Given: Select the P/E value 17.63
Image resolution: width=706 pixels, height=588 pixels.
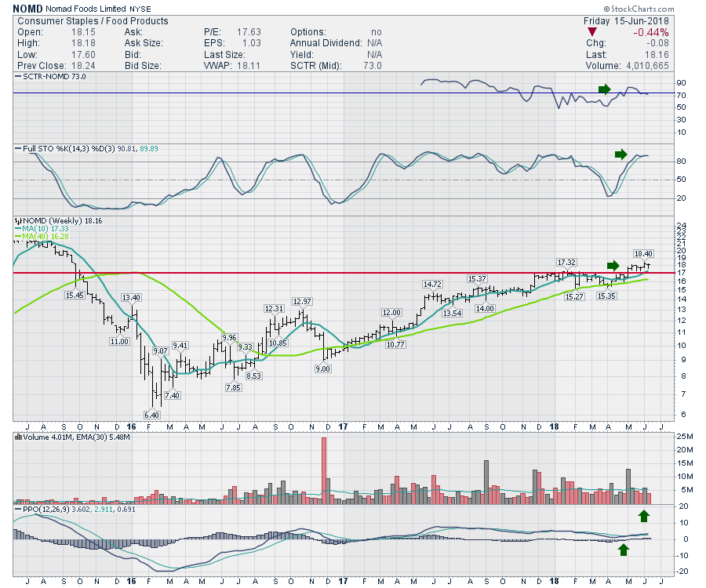Looking at the screenshot, I should coord(249,32).
